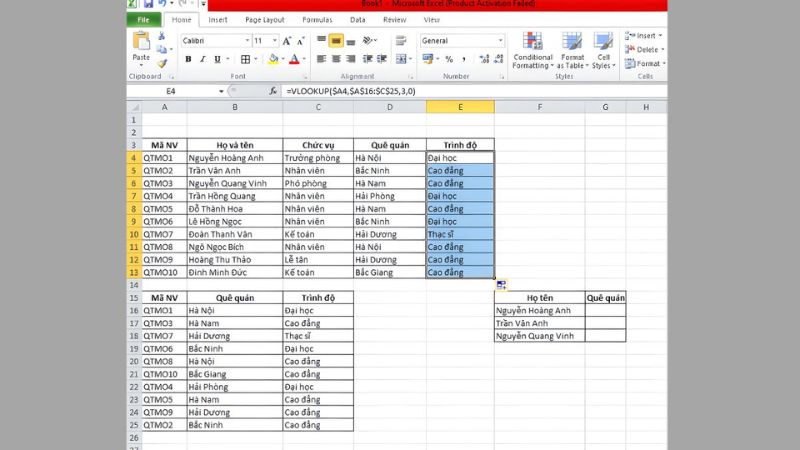
Task: Click the Select All corner button
Action: pyautogui.click(x=134, y=107)
